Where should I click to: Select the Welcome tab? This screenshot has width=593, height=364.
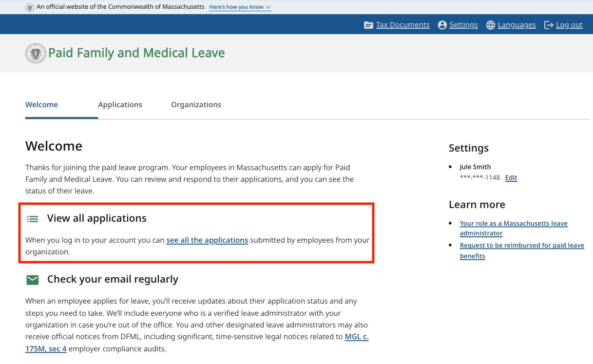[41, 105]
